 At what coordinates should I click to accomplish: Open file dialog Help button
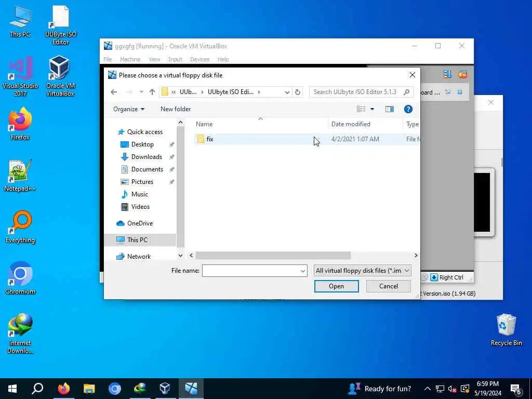click(x=408, y=109)
